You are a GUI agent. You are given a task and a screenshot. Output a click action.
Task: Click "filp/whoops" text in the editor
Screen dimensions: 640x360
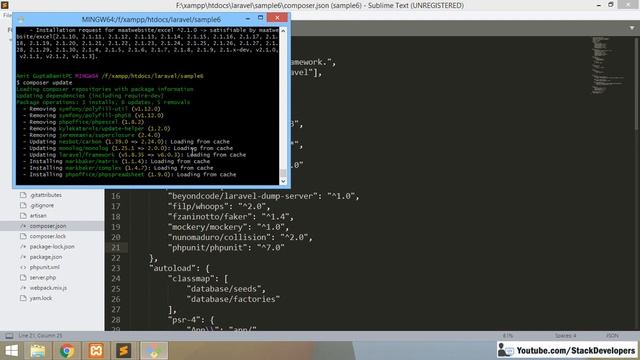coord(198,206)
